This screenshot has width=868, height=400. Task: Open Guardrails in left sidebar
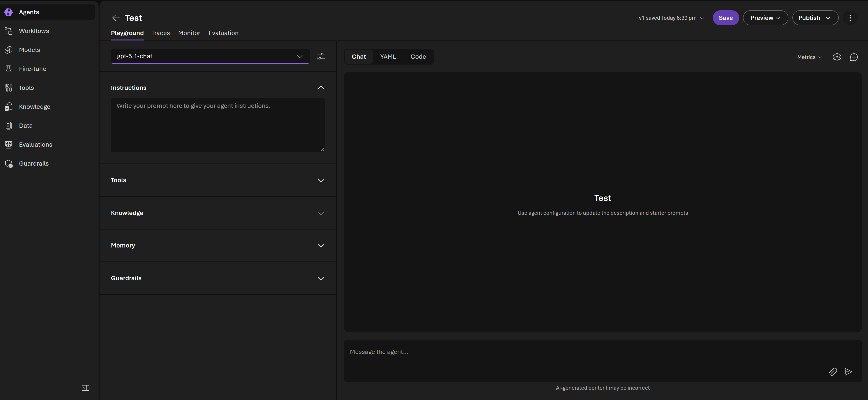pos(34,164)
